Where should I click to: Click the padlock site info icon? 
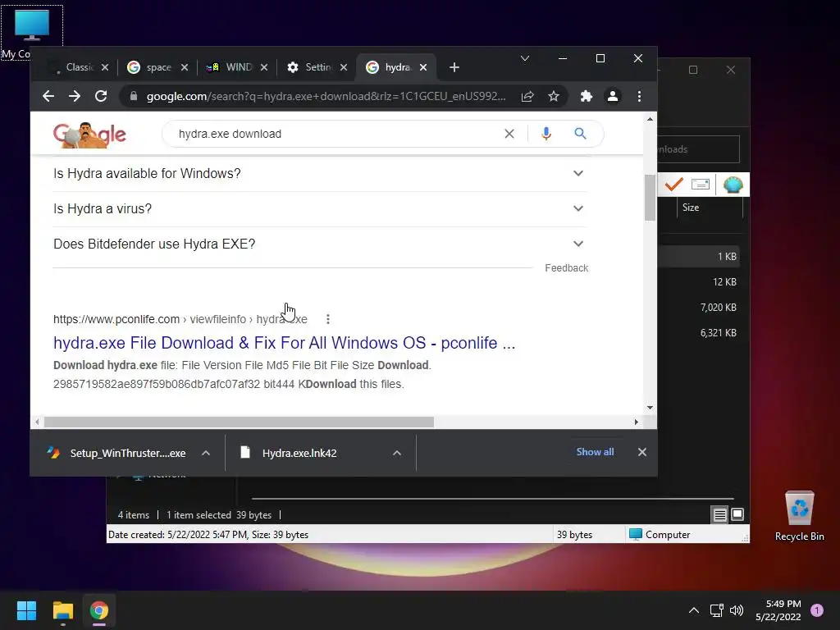(x=134, y=97)
